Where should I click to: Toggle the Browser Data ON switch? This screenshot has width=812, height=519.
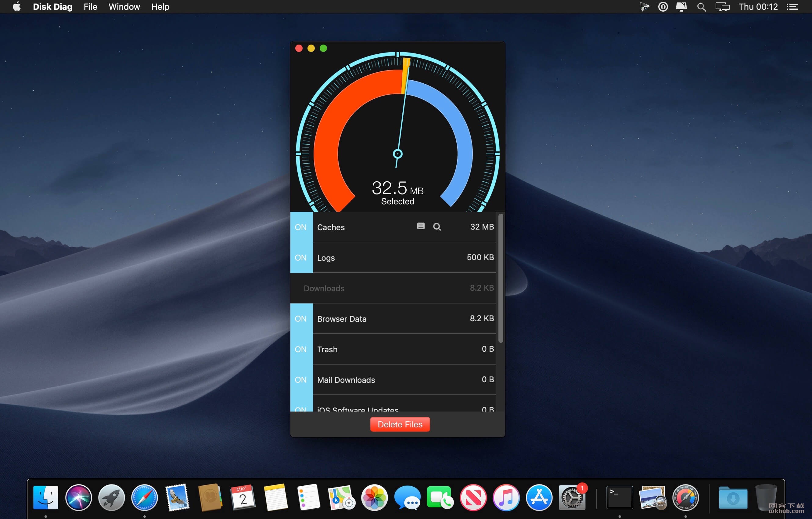tap(301, 319)
